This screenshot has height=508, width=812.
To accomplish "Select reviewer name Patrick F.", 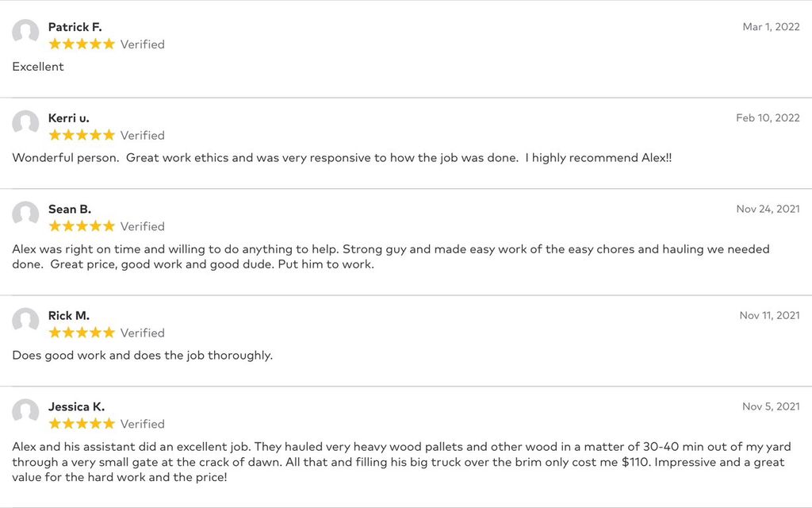I will 75,27.
